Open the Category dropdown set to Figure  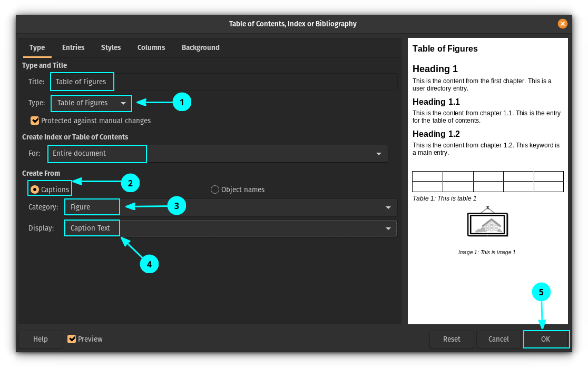point(230,207)
